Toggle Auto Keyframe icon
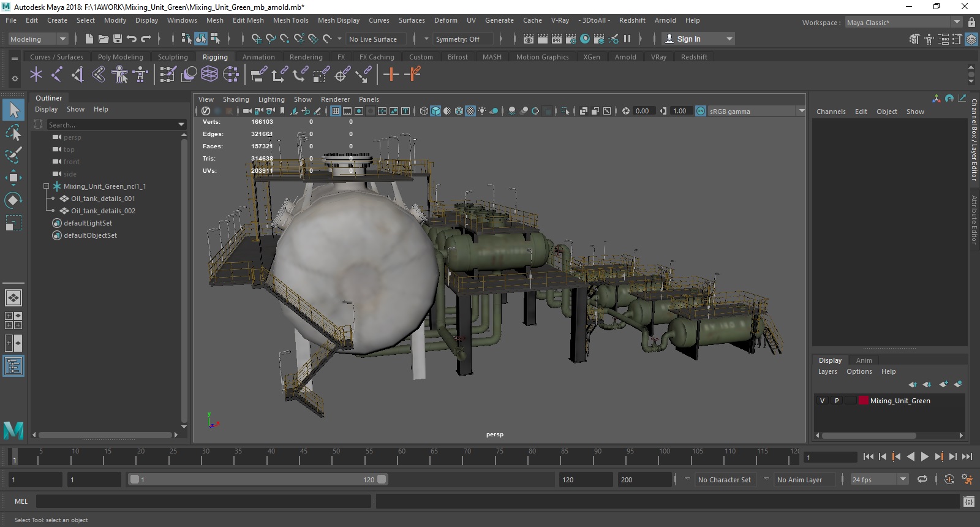The image size is (980, 527). [949, 480]
